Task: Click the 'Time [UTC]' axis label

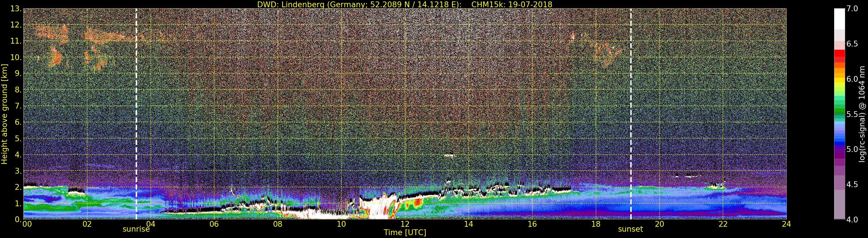Action: tap(405, 232)
